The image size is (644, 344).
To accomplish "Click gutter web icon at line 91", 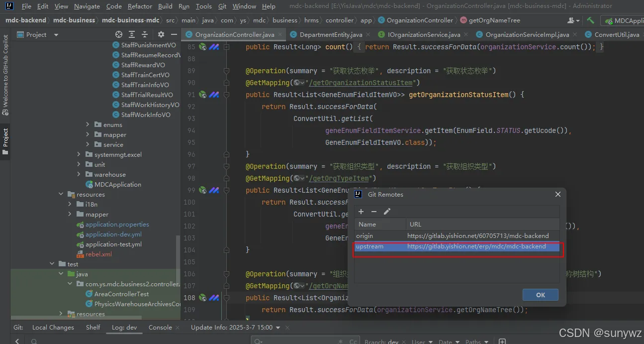I will click(202, 95).
